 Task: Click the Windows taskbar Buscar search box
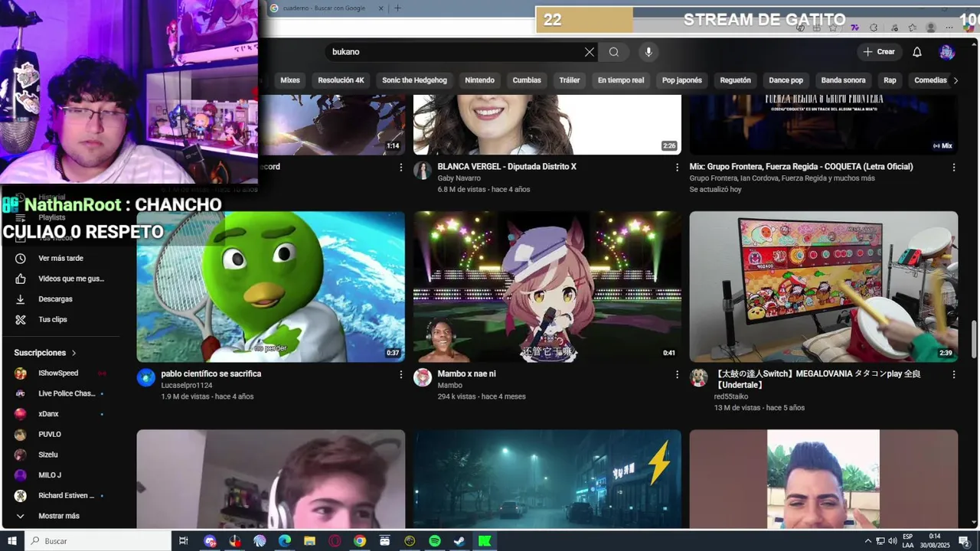(x=98, y=541)
